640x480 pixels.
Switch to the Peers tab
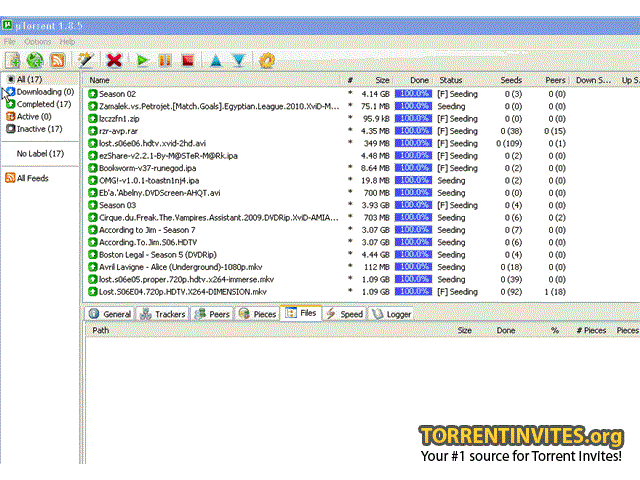tap(212, 314)
